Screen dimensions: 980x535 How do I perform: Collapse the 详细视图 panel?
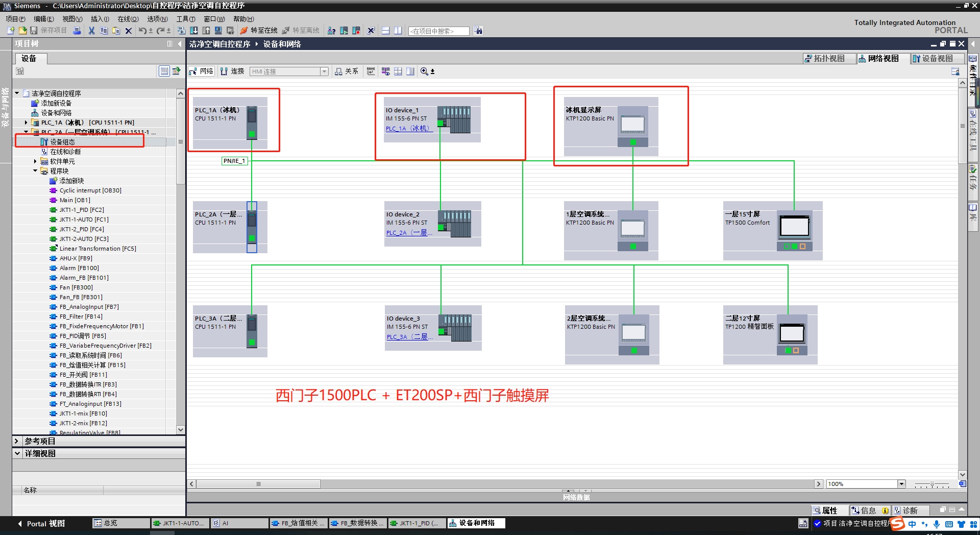click(x=17, y=453)
